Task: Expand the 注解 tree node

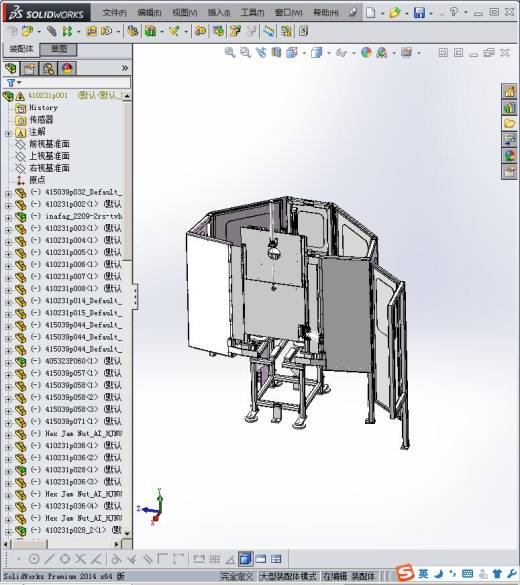Action: pyautogui.click(x=8, y=133)
